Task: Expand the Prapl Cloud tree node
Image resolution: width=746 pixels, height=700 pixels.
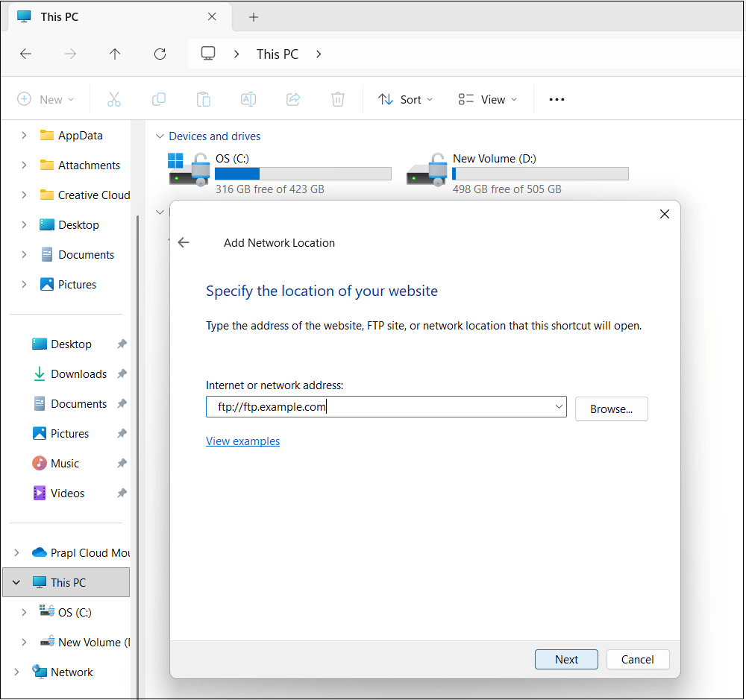Action: [16, 552]
